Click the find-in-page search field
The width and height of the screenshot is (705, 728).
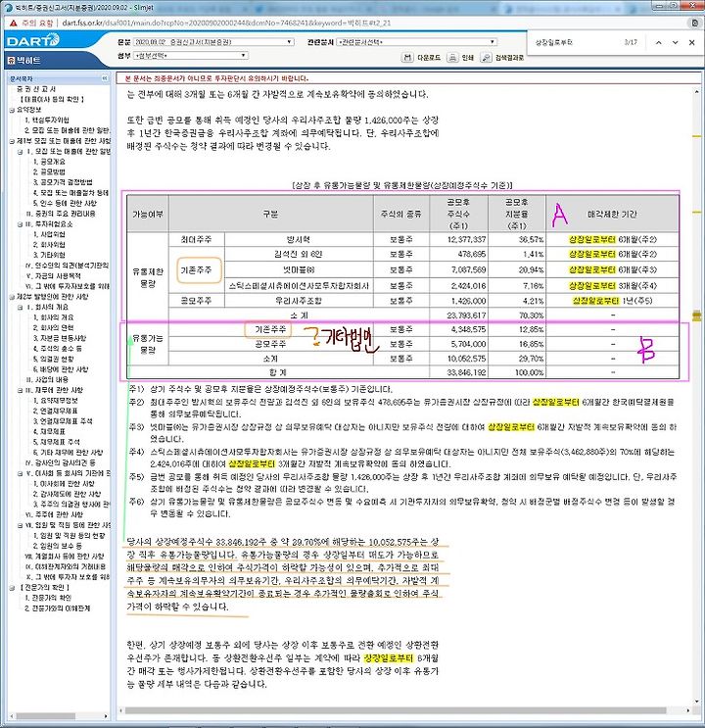[x=576, y=42]
